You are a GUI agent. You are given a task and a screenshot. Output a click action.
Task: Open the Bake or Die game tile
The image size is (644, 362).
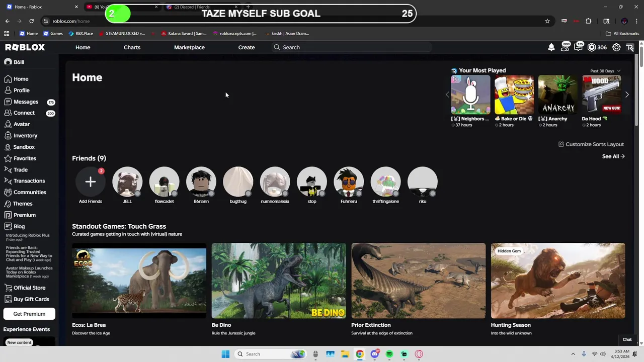click(x=514, y=95)
